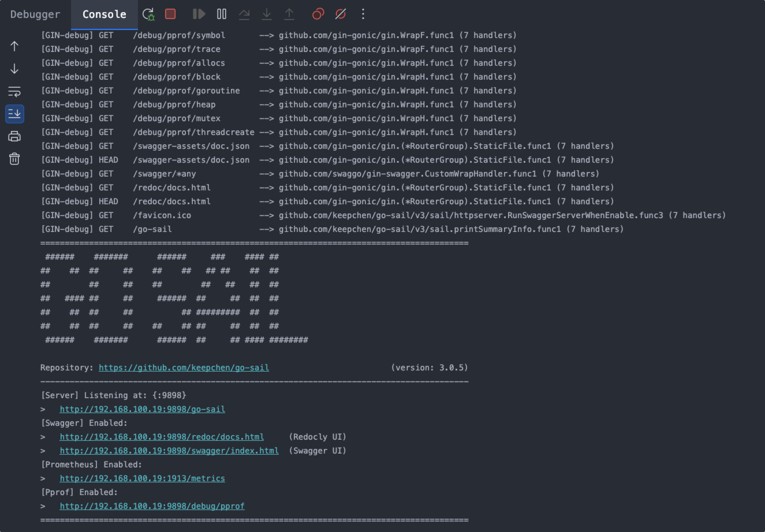The height and width of the screenshot is (532, 765).
Task: Switch to the Debugger tab
Action: click(x=35, y=14)
